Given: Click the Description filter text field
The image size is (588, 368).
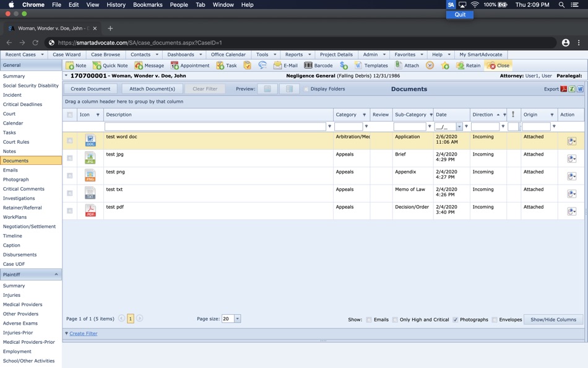Looking at the screenshot, I should coord(215,126).
